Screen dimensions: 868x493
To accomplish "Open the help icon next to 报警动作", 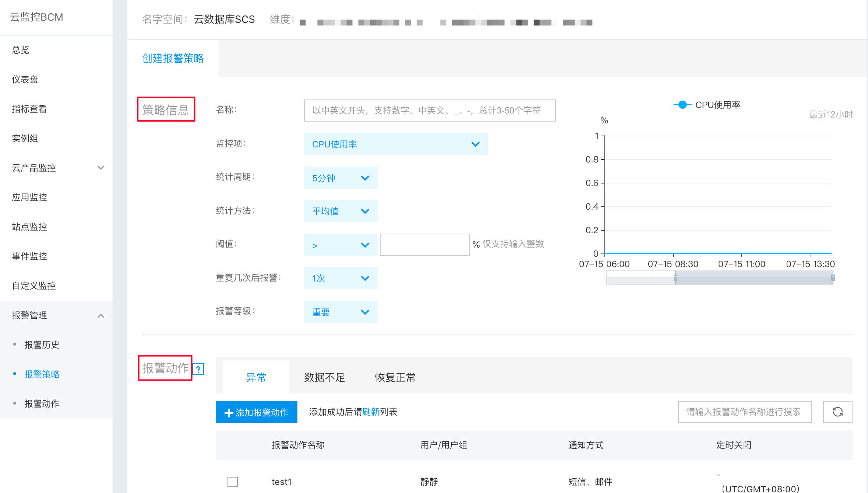I will [198, 369].
